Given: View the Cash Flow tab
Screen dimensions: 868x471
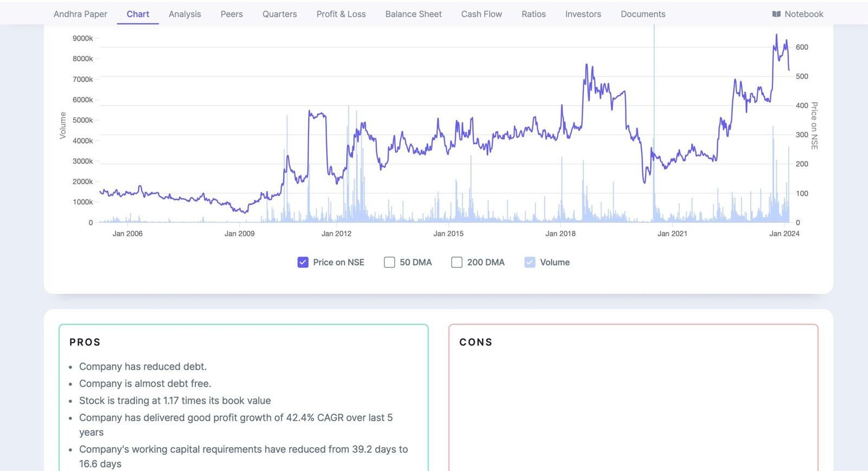Looking at the screenshot, I should click(x=481, y=14).
